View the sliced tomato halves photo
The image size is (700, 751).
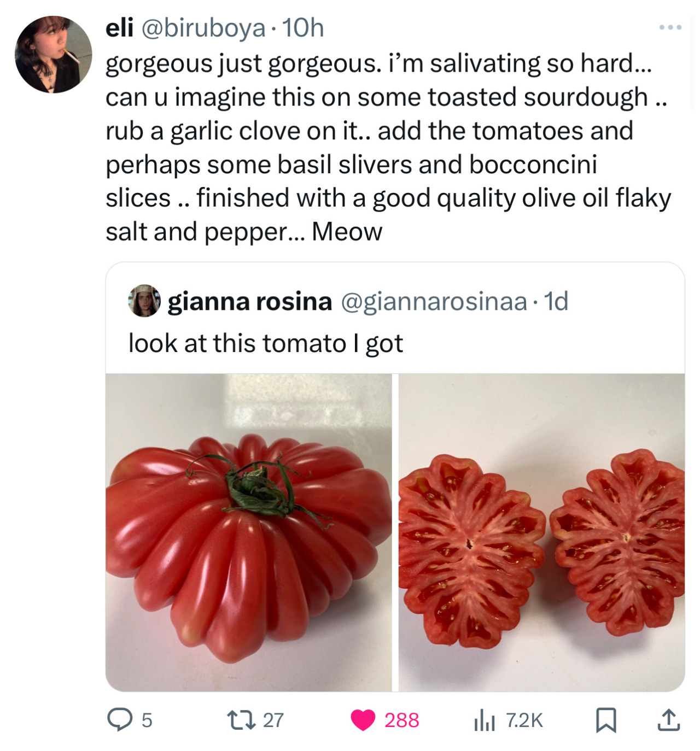tap(541, 532)
